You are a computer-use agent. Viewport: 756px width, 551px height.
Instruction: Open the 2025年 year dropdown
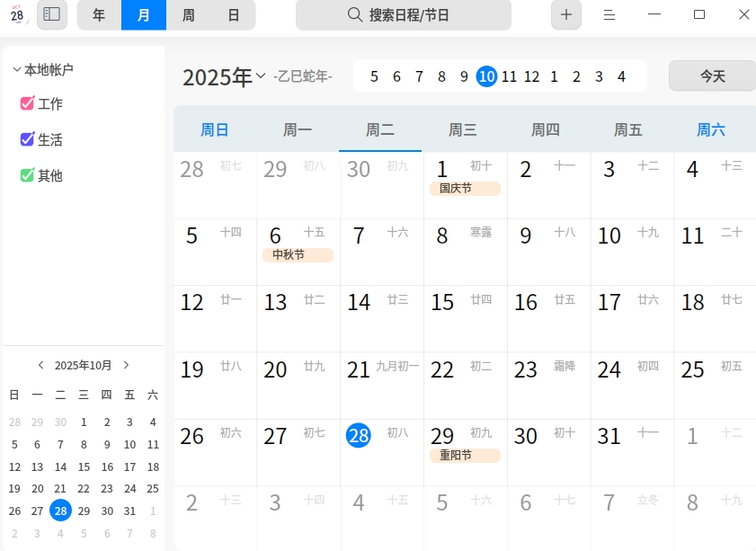pos(261,76)
